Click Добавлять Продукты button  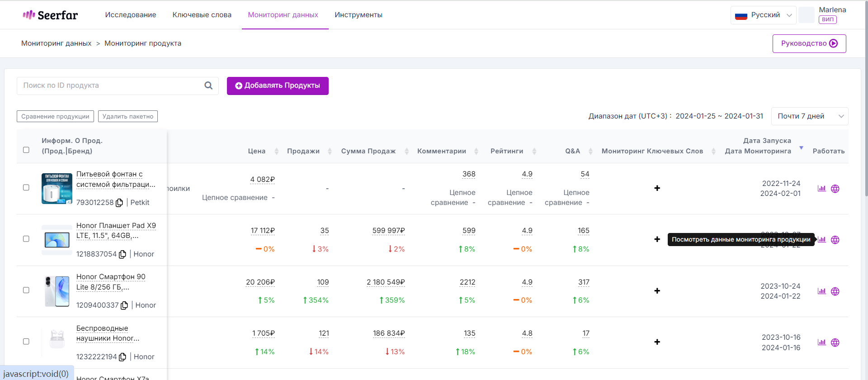pos(278,86)
